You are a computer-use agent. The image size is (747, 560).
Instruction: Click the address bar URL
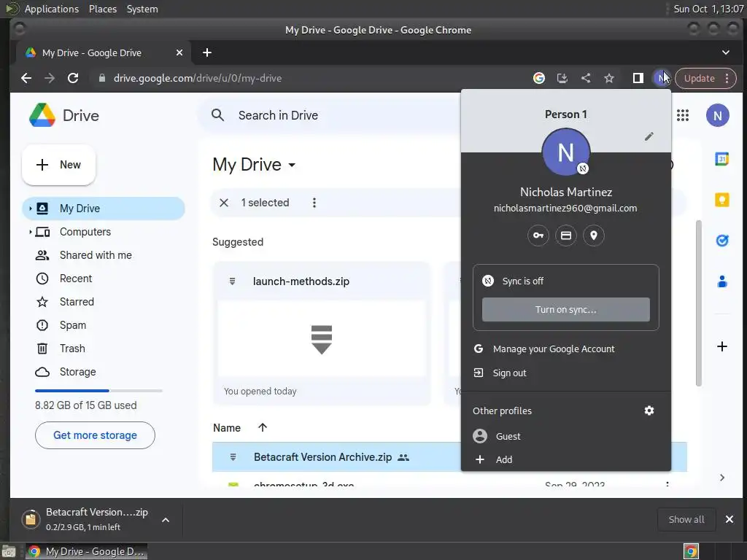pos(197,78)
